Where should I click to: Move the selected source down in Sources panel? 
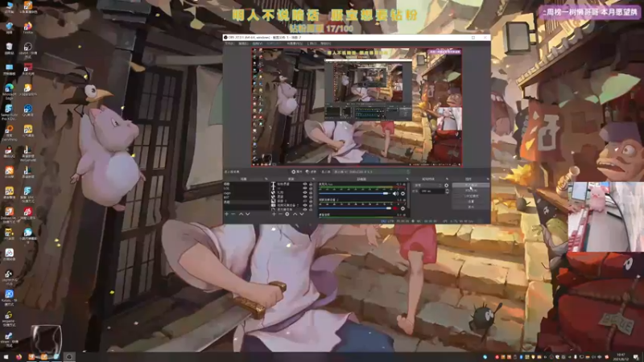click(x=302, y=214)
